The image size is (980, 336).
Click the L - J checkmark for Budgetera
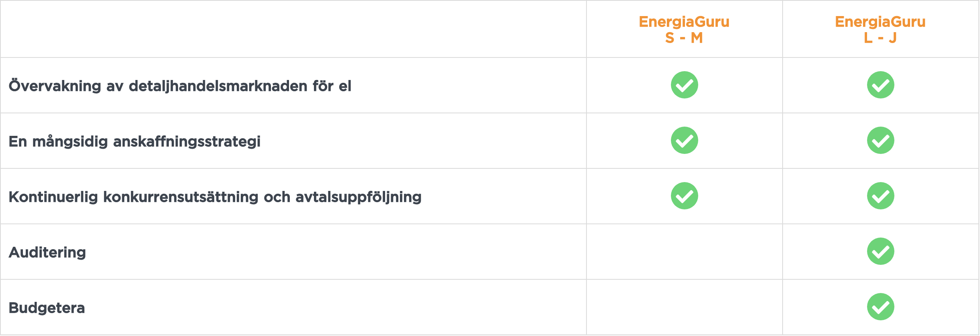point(880,307)
